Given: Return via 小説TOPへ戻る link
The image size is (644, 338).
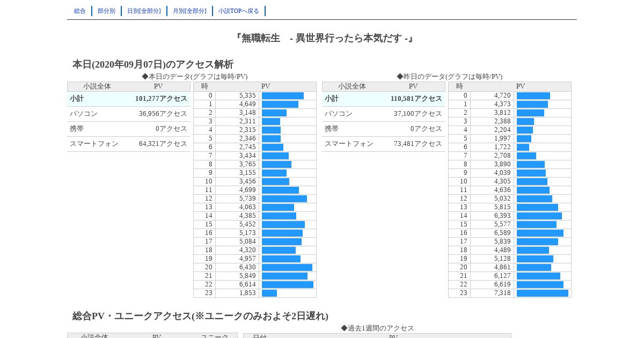Looking at the screenshot, I should [x=239, y=11].
